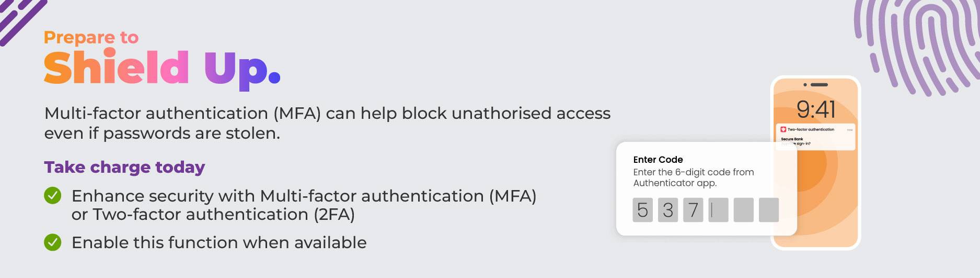
Task: Focus the fourth code box with cursor
Action: click(x=718, y=210)
